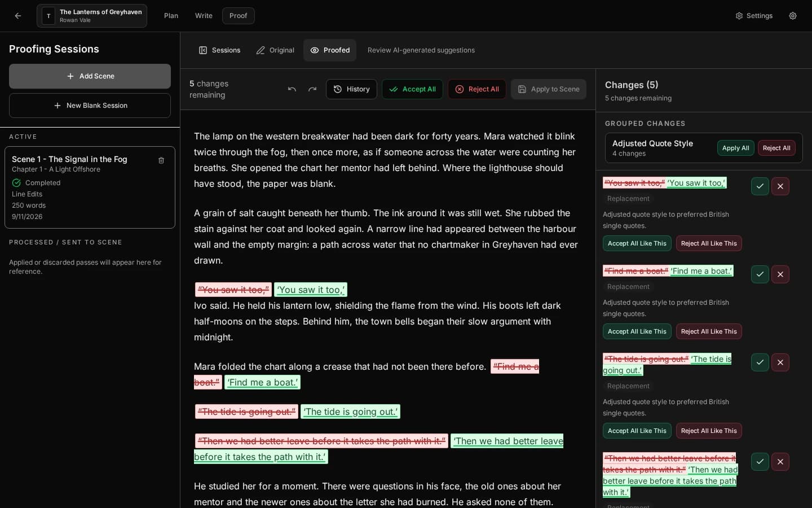Redo the last undone change
812x508 pixels.
(312, 89)
